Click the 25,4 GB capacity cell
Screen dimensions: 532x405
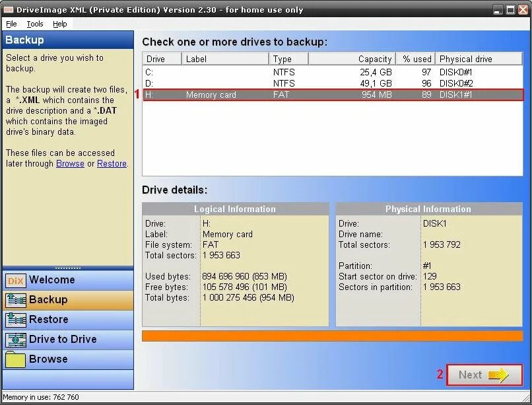tap(376, 72)
